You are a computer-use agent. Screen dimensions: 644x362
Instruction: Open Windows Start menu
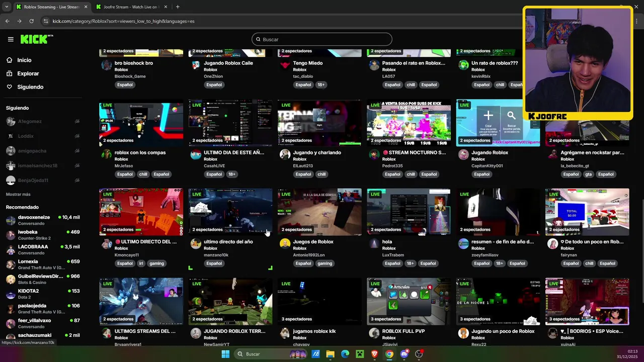tap(225, 354)
